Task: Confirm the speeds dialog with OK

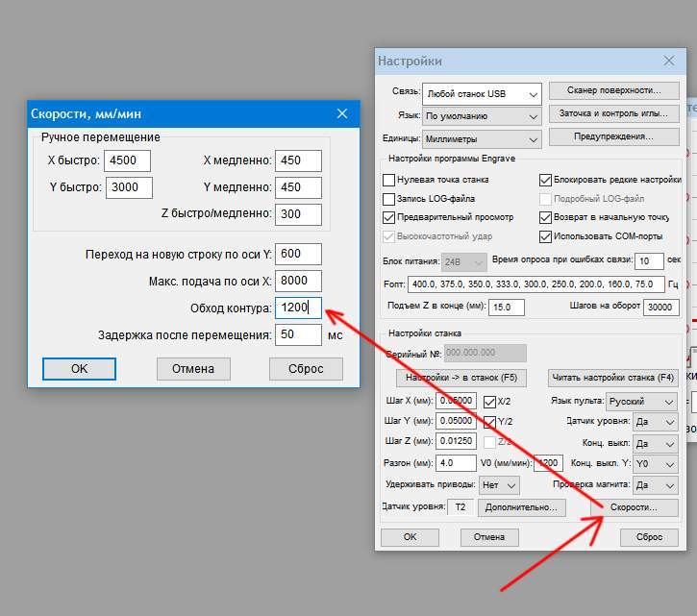Action: click(x=79, y=368)
